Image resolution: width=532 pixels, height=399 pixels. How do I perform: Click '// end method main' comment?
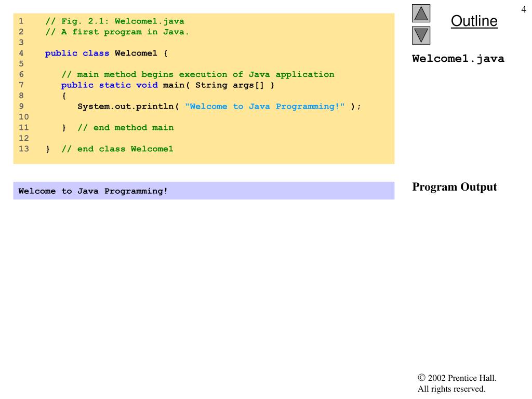click(126, 128)
